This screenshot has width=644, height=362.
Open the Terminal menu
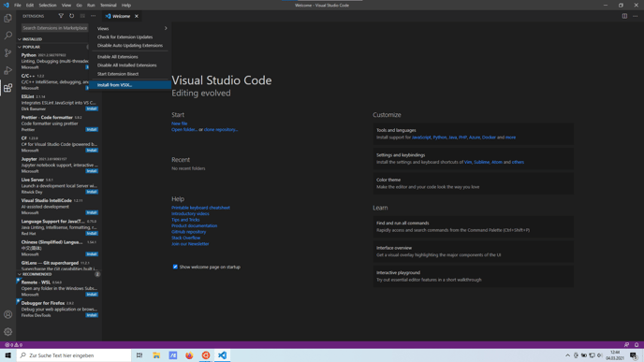tap(108, 6)
